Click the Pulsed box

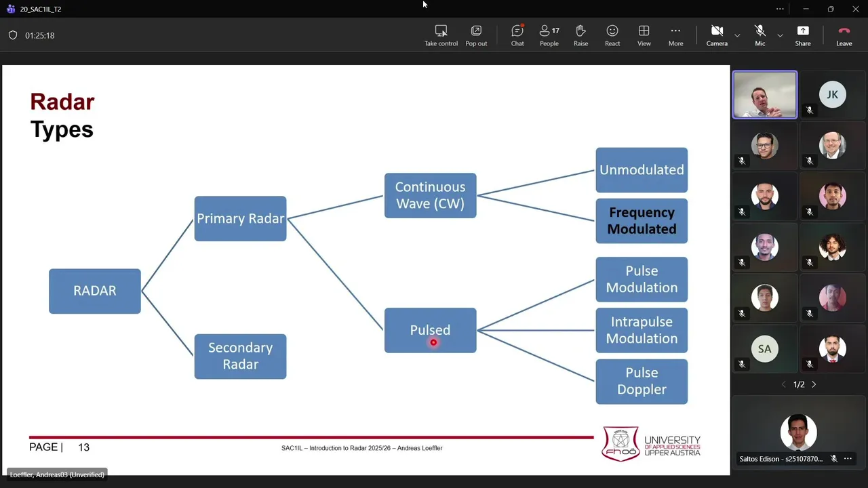430,330
